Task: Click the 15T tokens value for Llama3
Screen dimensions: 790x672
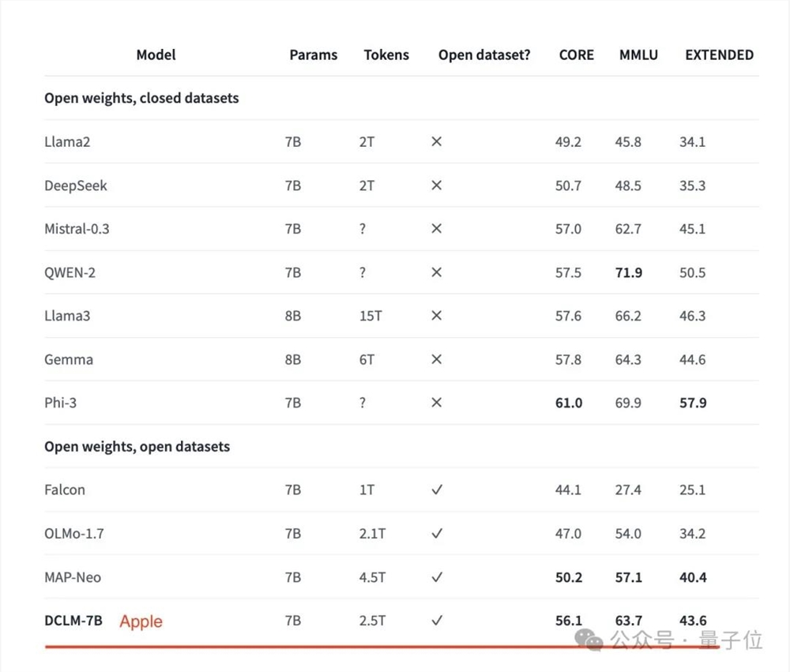Action: [371, 316]
